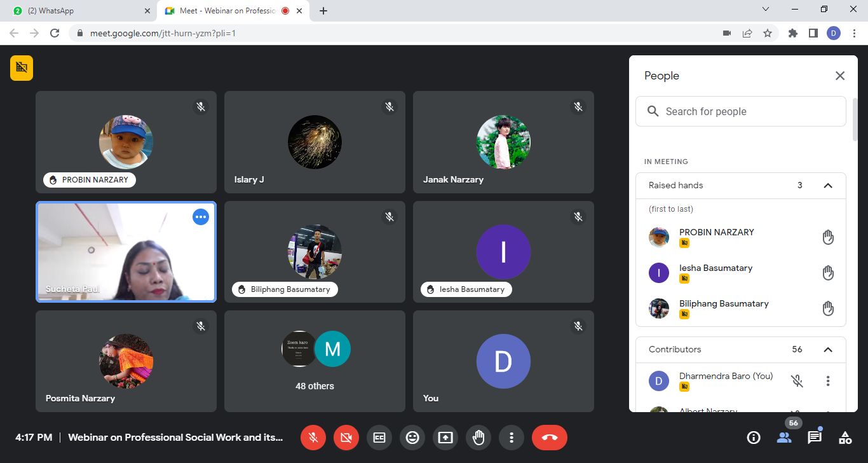This screenshot has height=463, width=868.
Task: Click the camera permission icon in address bar
Action: point(727,33)
